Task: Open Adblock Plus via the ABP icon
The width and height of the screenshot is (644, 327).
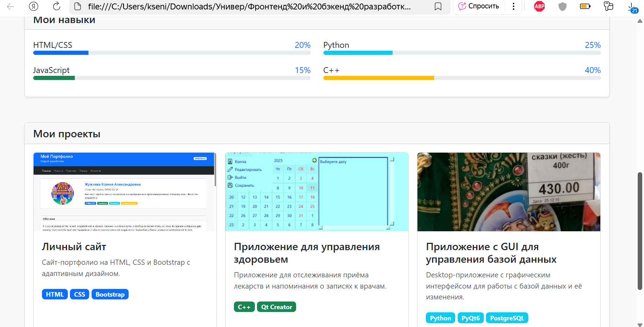Action: click(539, 6)
